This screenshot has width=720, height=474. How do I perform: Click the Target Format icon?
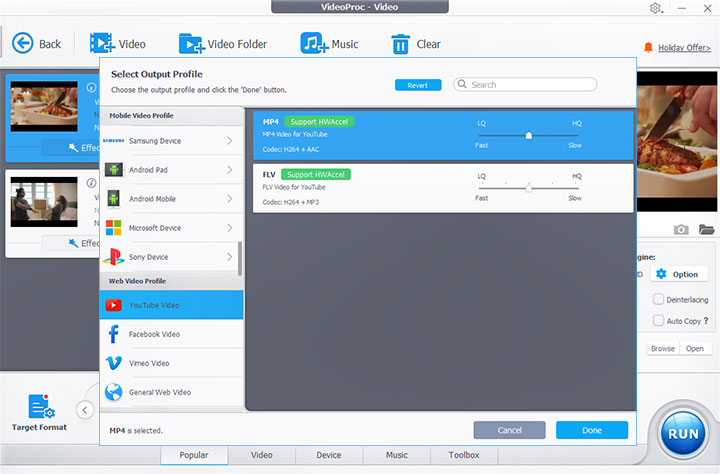click(x=41, y=406)
